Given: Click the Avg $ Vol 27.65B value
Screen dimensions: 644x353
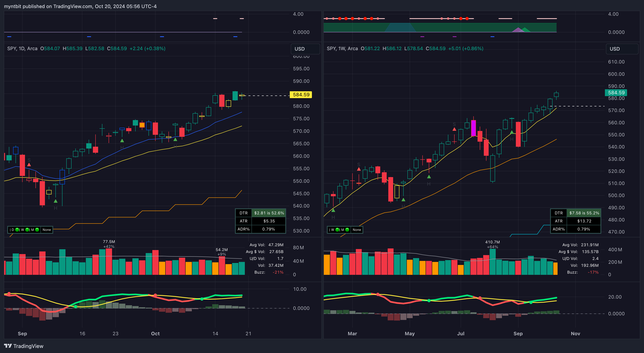Looking at the screenshot, I should (276, 252).
